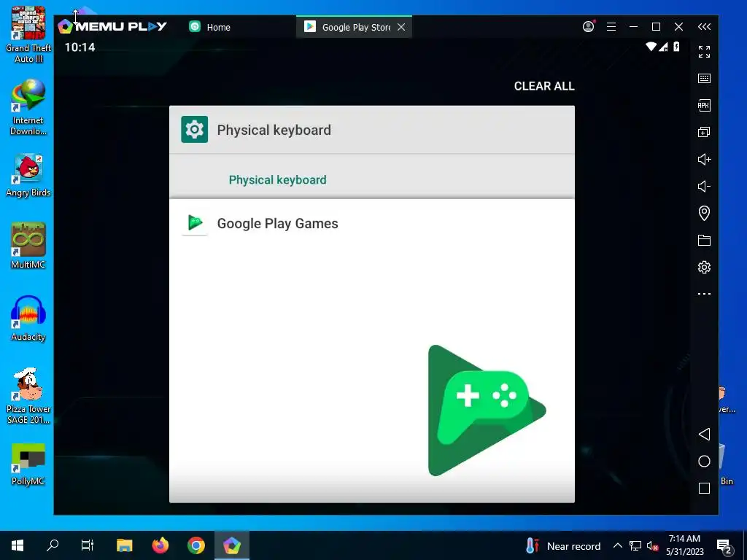This screenshot has height=560, width=747.
Task: Open the multi-instance manager icon
Action: (704, 132)
